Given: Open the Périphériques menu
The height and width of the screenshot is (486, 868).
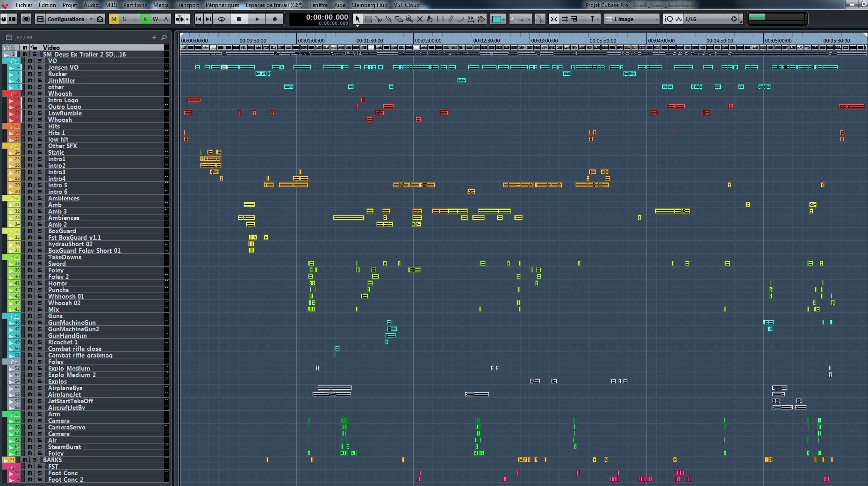Looking at the screenshot, I should pyautogui.click(x=222, y=5).
